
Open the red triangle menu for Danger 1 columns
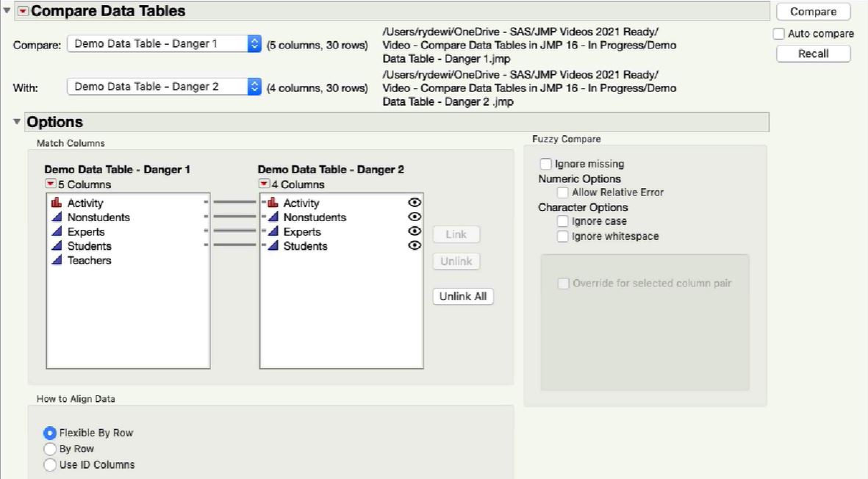point(51,184)
